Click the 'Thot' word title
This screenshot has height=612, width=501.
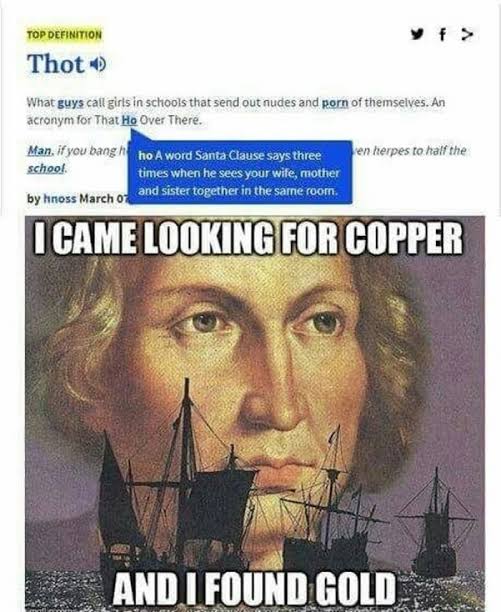coord(56,64)
